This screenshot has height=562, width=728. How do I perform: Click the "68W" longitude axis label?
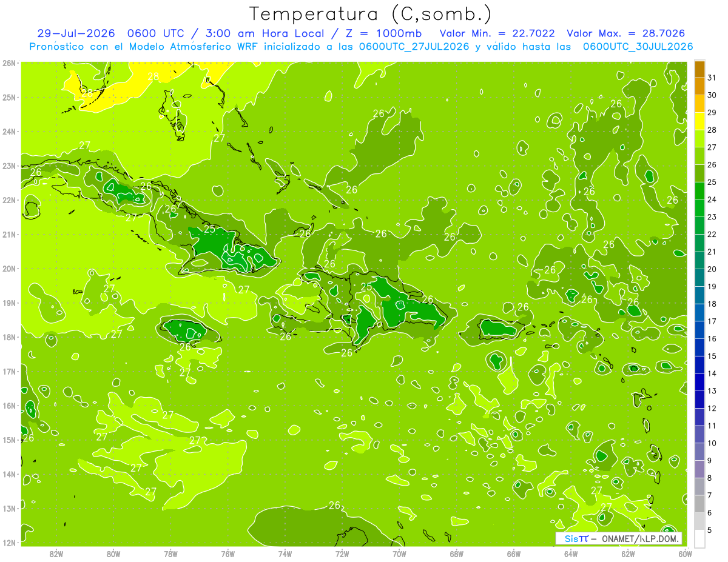pos(457,554)
